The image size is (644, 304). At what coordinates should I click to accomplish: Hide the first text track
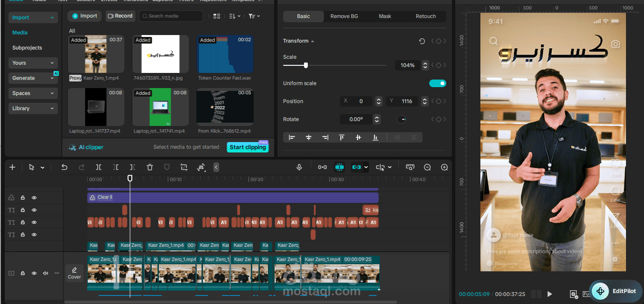click(x=34, y=210)
